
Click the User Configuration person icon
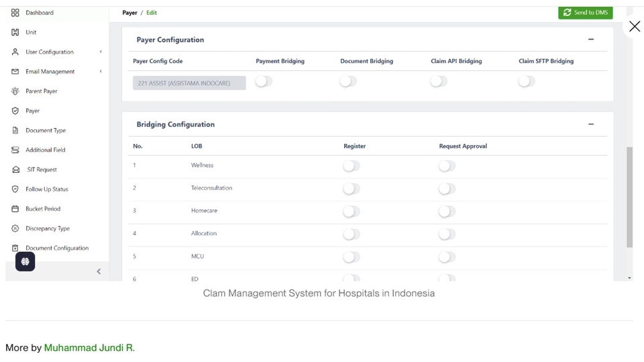[x=15, y=52]
